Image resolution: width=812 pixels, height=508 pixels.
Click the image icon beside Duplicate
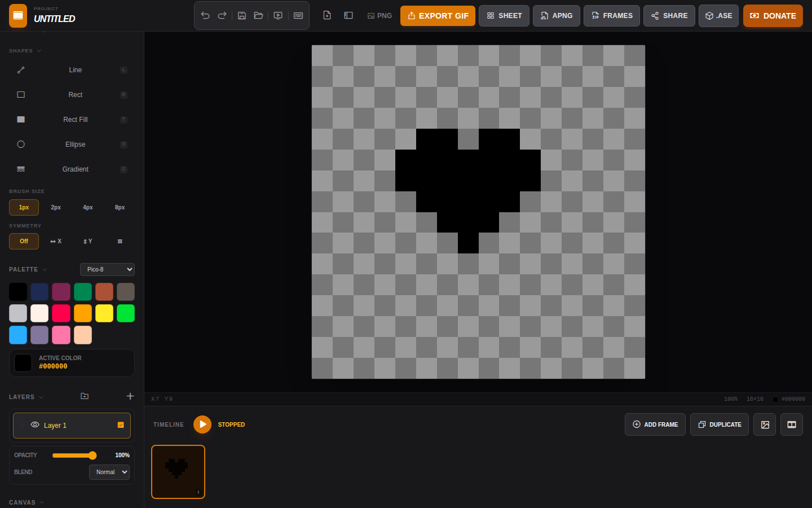click(765, 424)
